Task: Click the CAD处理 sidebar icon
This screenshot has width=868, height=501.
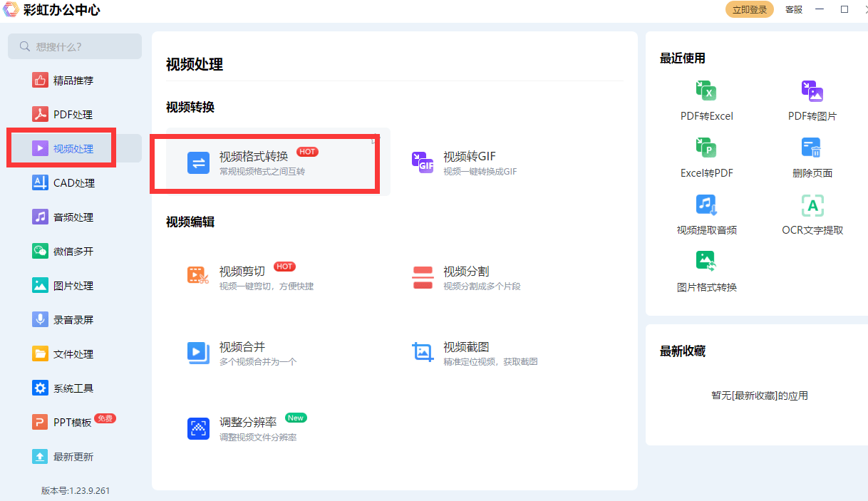Action: coord(40,182)
